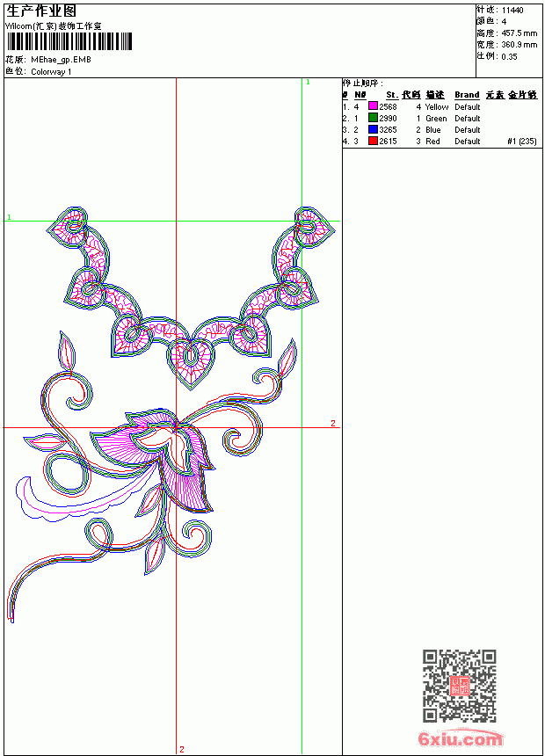Click the Colorway 1 label
Image resolution: width=545 pixels, height=756 pixels.
pos(51,72)
